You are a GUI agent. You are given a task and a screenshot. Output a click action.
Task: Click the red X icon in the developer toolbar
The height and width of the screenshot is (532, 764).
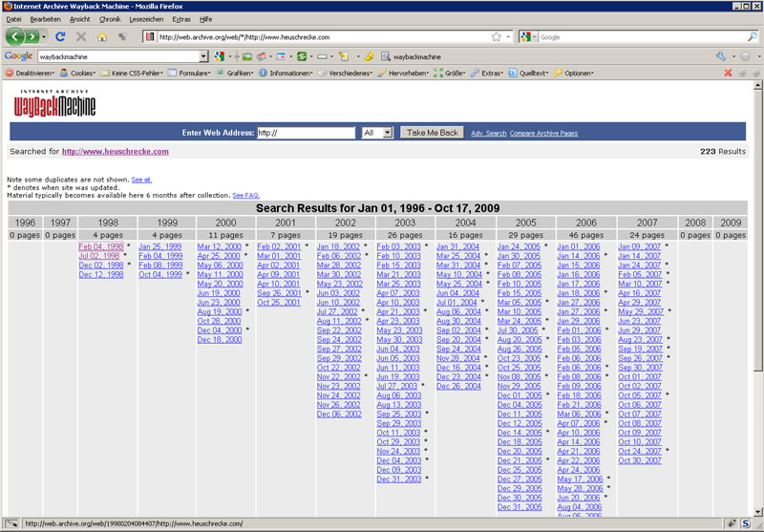click(x=728, y=74)
